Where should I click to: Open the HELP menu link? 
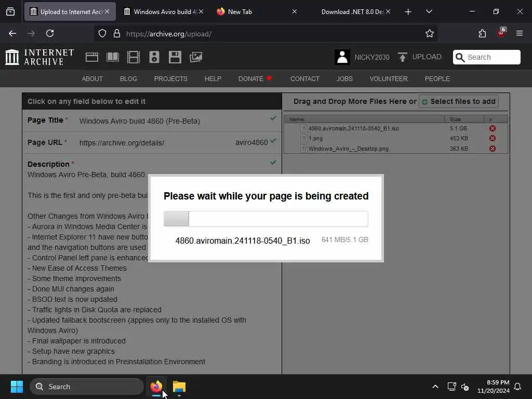click(212, 79)
